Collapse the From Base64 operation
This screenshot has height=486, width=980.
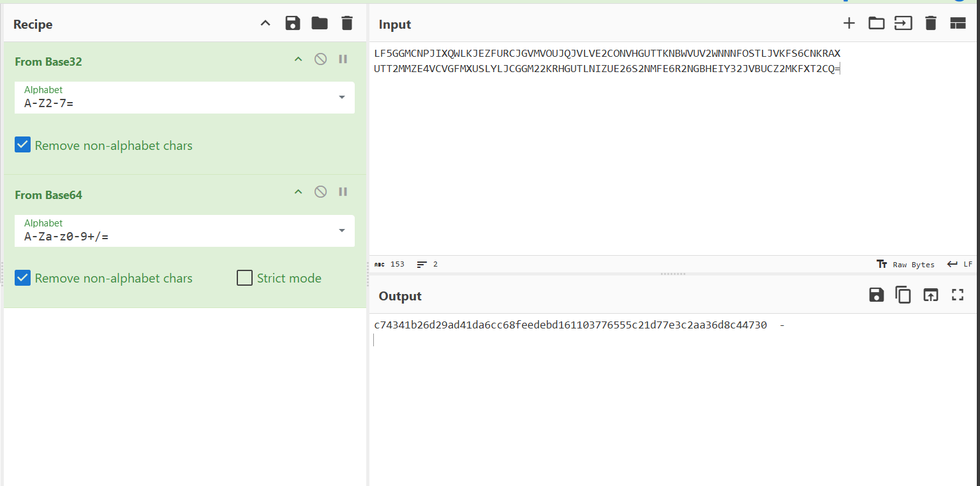297,192
